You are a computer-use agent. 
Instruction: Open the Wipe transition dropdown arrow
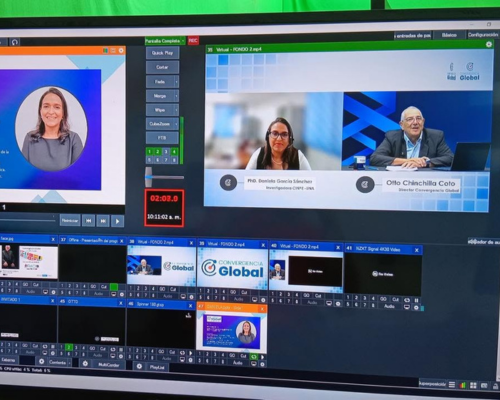(176, 110)
